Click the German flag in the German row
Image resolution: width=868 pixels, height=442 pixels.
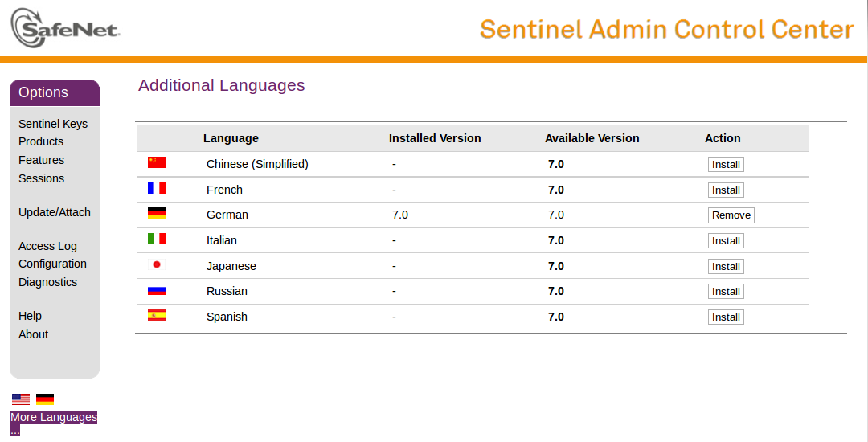(x=157, y=213)
